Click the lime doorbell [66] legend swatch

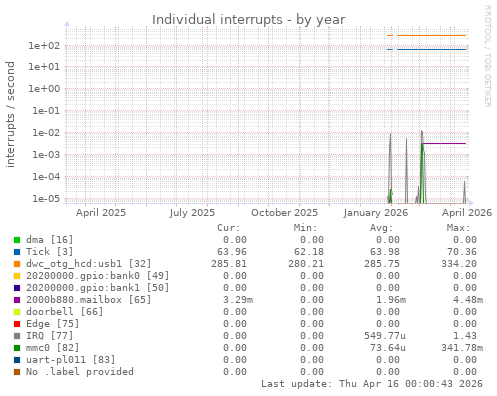[x=17, y=312]
